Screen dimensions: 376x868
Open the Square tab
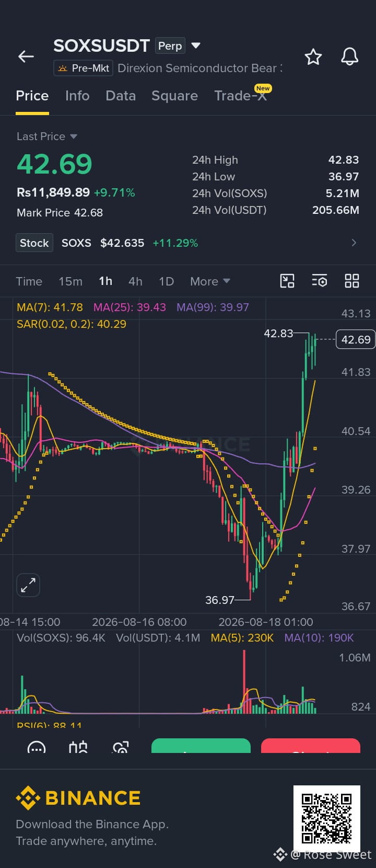[174, 96]
